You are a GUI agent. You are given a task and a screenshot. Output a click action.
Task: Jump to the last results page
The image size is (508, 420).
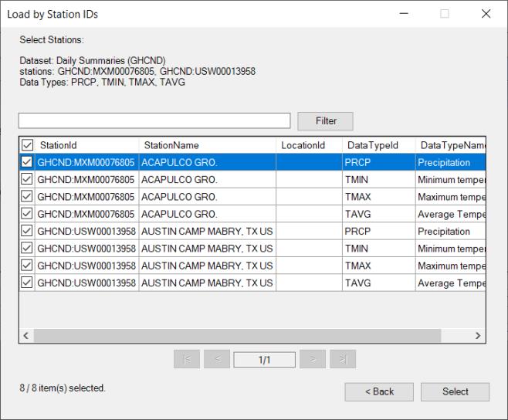click(x=342, y=359)
